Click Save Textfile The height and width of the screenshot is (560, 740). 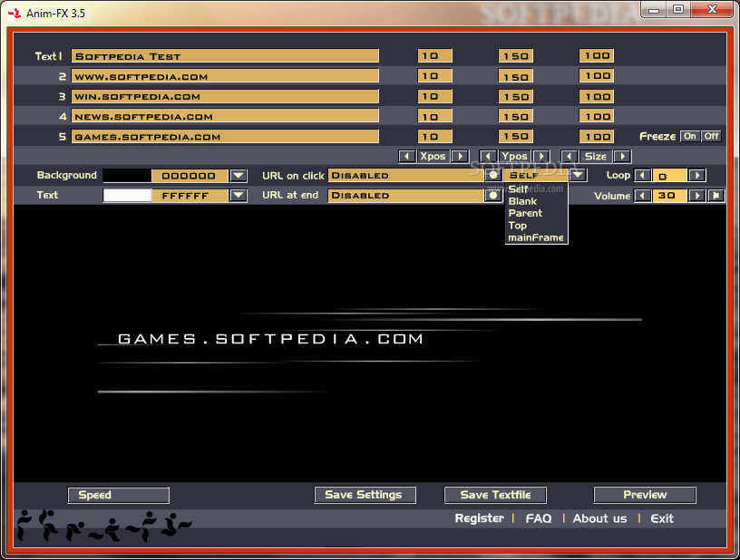(x=495, y=495)
